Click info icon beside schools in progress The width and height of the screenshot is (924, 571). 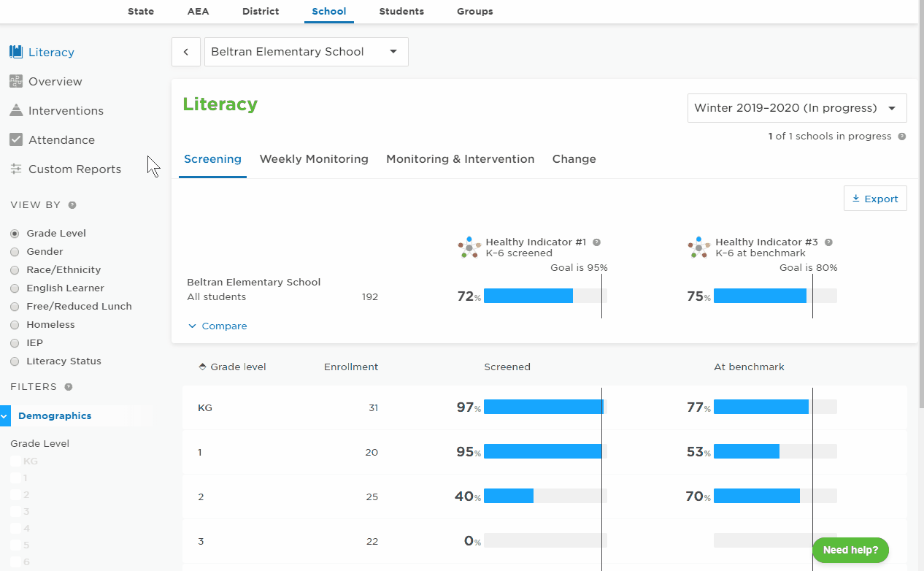click(x=902, y=137)
